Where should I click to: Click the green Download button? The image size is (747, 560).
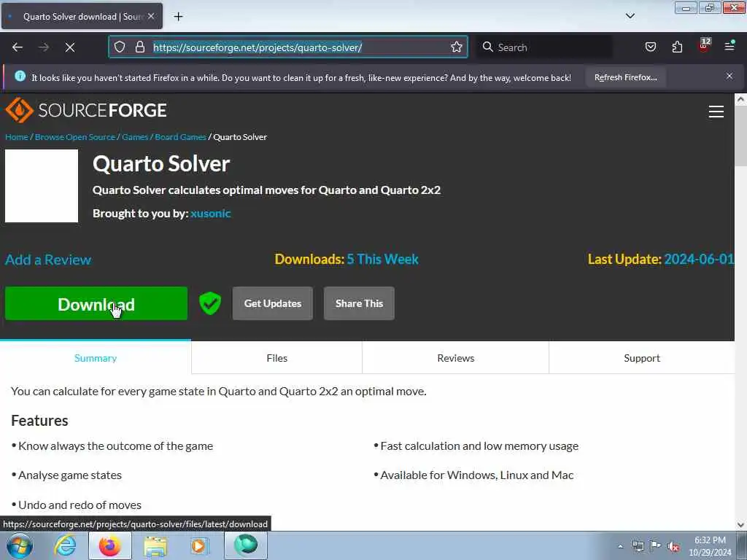[x=96, y=303]
